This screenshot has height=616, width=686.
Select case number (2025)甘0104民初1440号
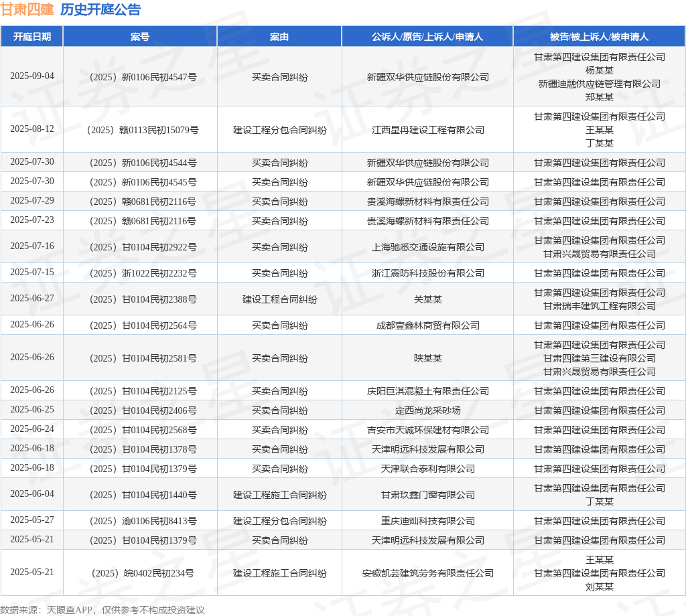point(143,495)
